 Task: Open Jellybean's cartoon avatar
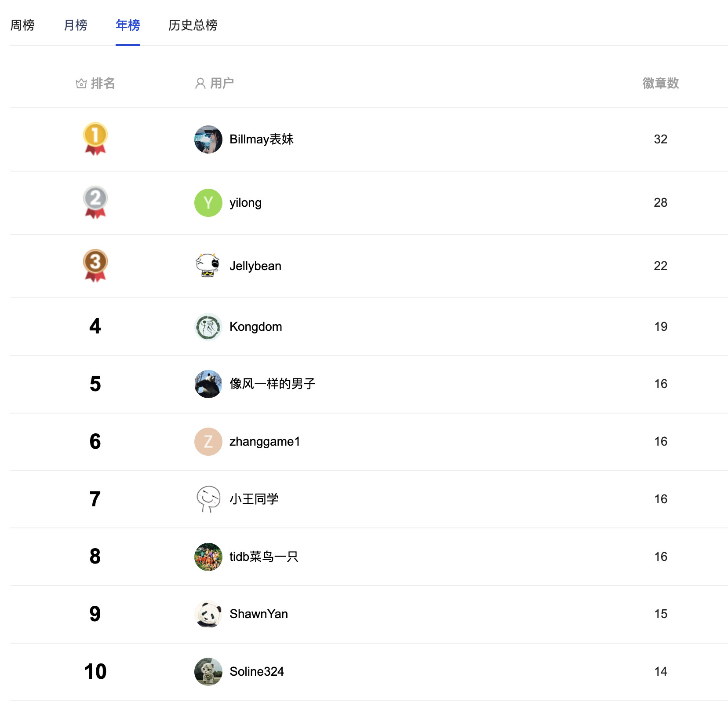point(208,265)
